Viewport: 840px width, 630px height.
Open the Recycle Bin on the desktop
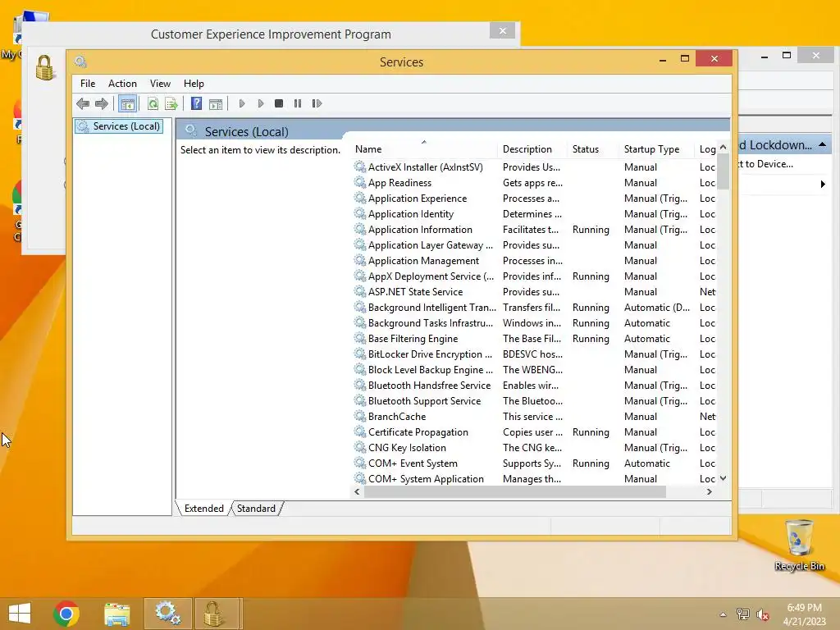(x=799, y=546)
